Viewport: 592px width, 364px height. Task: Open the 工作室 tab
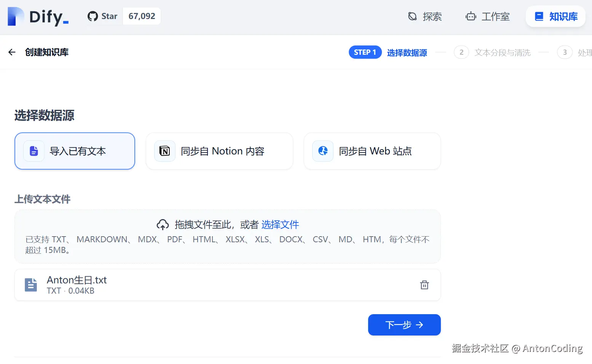click(488, 16)
